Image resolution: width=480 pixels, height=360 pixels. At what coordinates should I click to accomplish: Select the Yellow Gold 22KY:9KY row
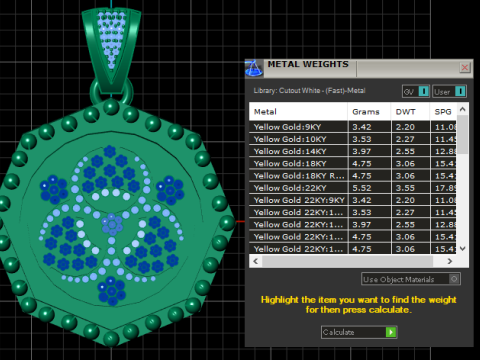click(353, 200)
